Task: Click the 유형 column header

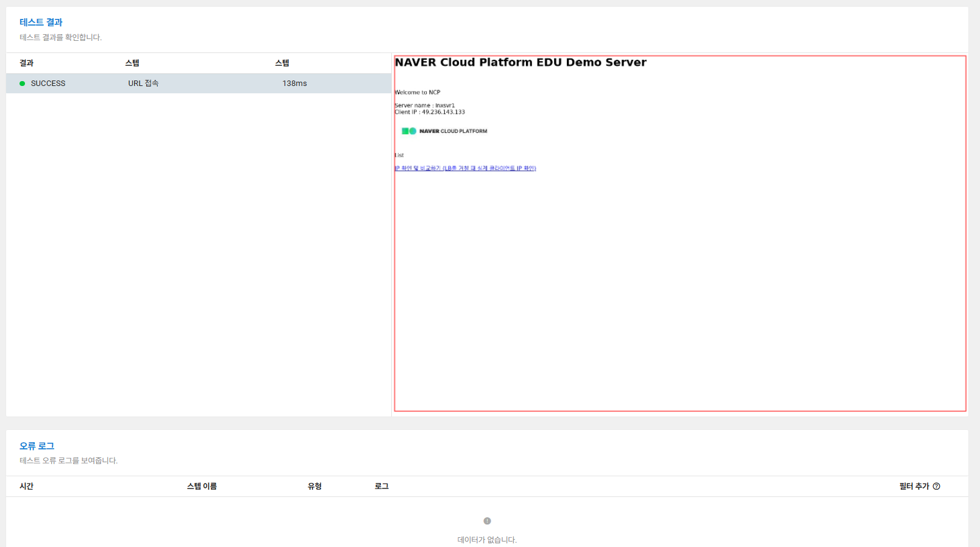Action: 314,486
